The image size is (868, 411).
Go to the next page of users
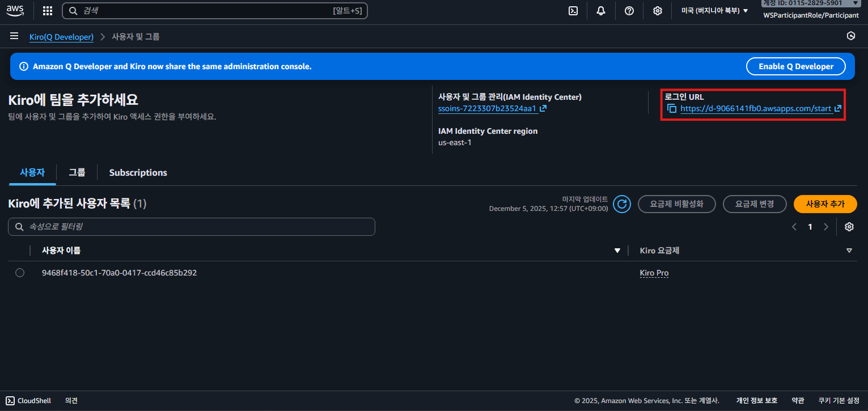point(825,227)
